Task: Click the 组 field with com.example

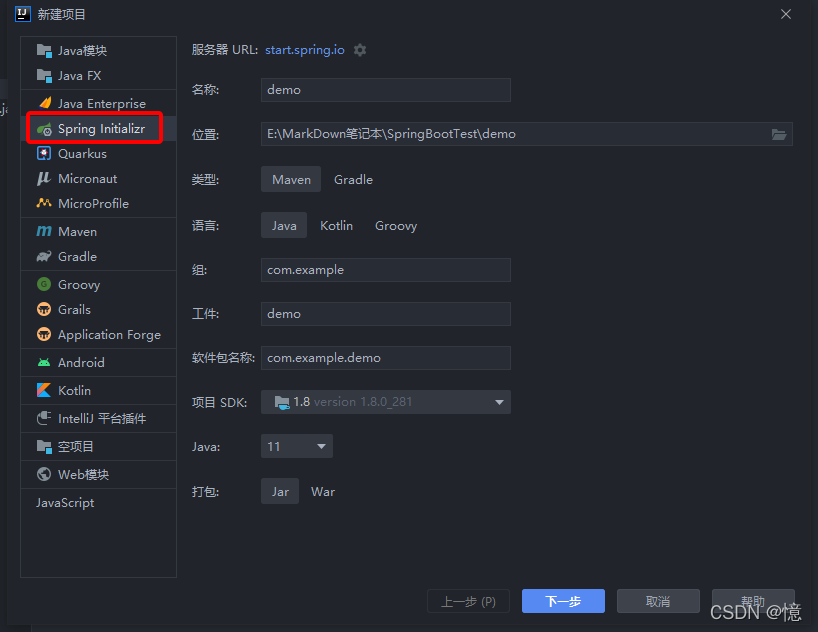Action: 386,270
